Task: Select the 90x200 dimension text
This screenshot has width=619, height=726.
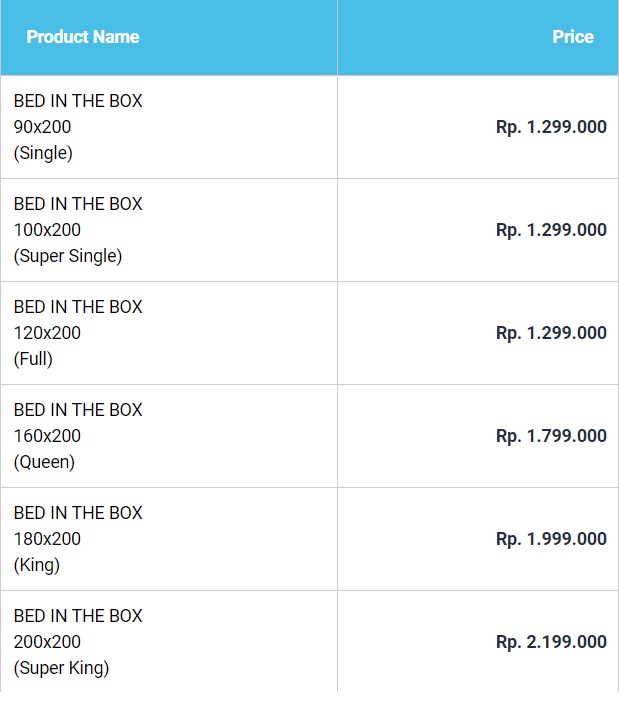Action: coord(42,127)
